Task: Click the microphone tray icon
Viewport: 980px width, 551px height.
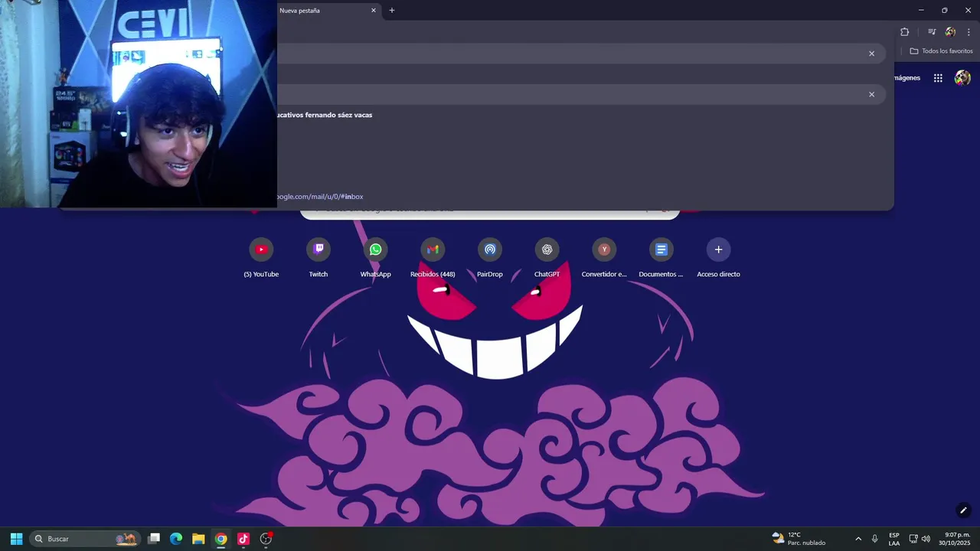Action: (x=875, y=539)
